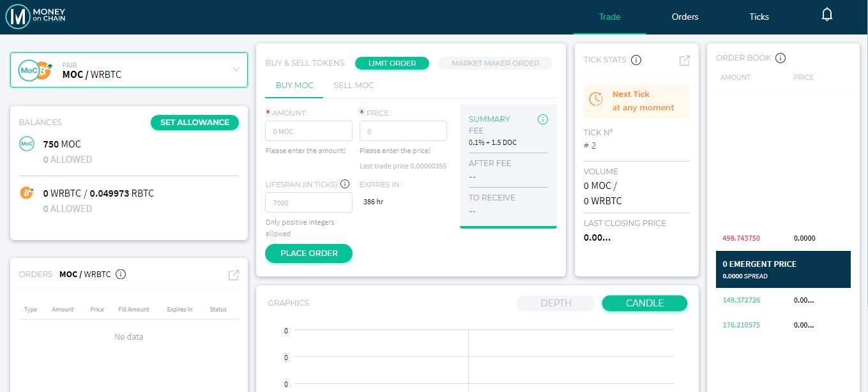Click the 0.049973 RBTC balance text
Image resolution: width=868 pixels, height=392 pixels.
point(122,193)
